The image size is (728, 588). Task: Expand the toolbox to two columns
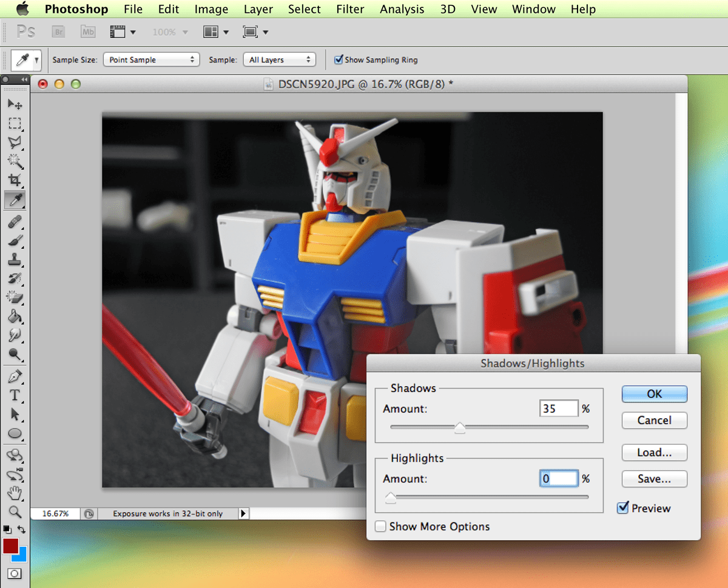(24, 79)
